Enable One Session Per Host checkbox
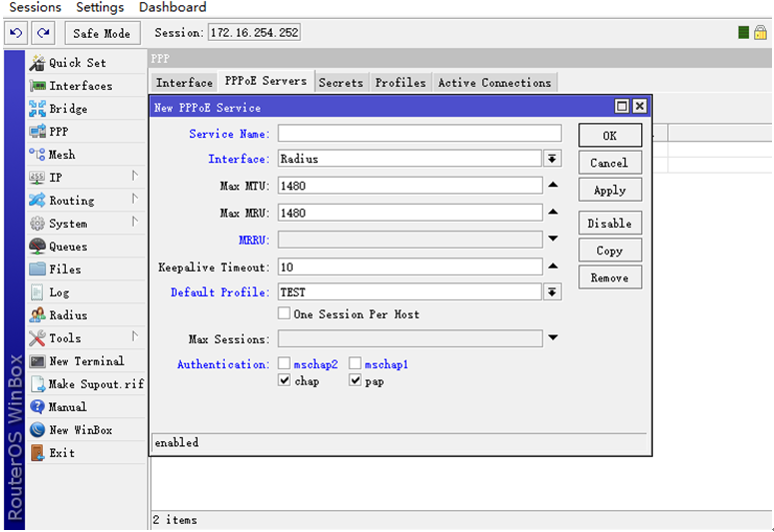 tap(285, 314)
